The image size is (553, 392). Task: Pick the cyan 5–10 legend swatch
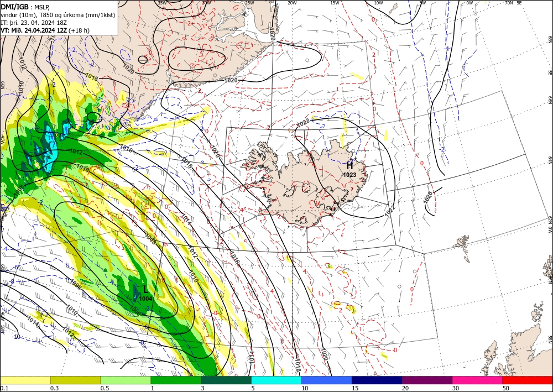[276, 380]
